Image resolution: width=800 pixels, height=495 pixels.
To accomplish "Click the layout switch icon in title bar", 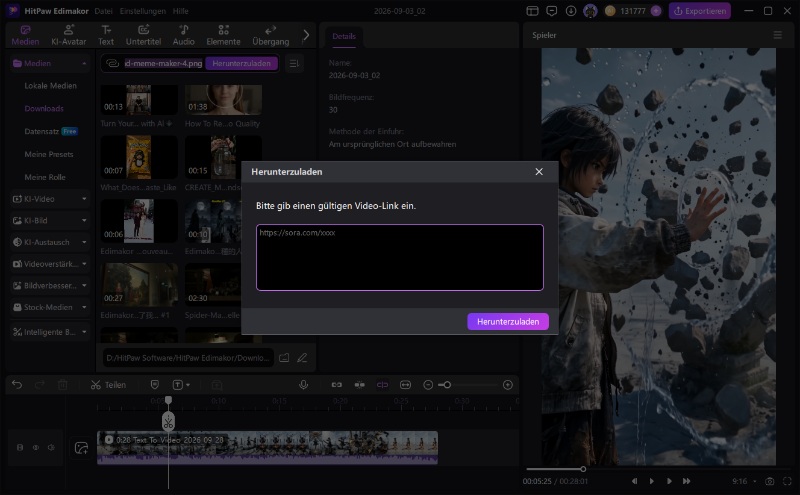I will point(533,11).
